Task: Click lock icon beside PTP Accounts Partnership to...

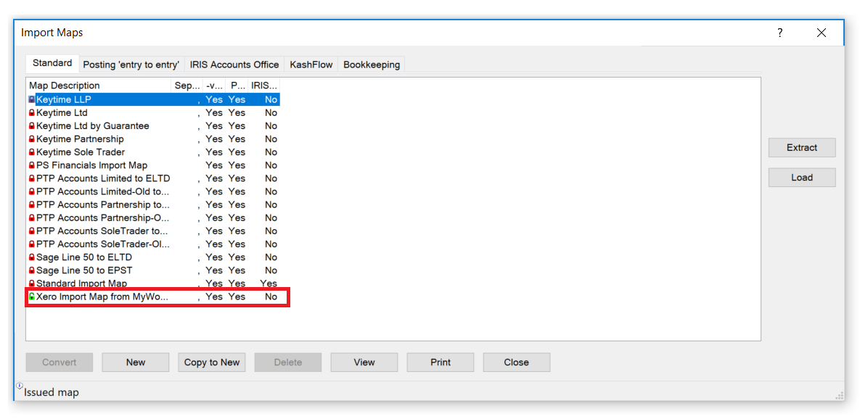Action: click(31, 205)
